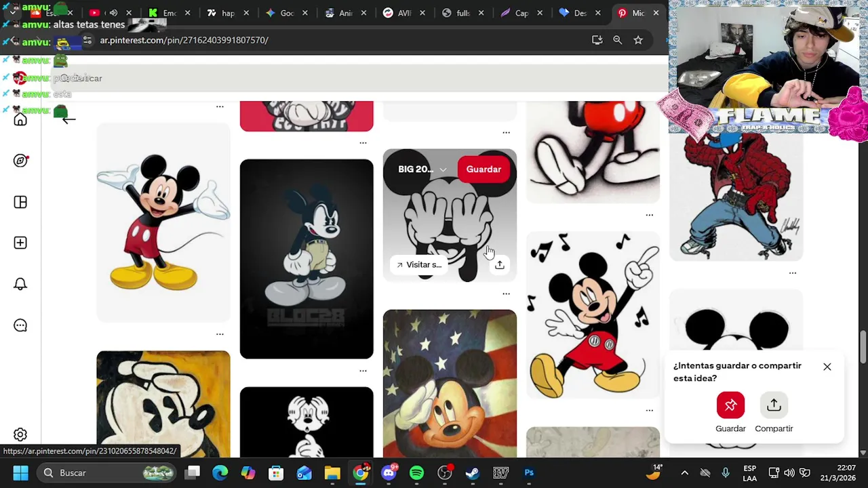
Task: Open options dots under the classic Mickey pin
Action: (x=220, y=334)
